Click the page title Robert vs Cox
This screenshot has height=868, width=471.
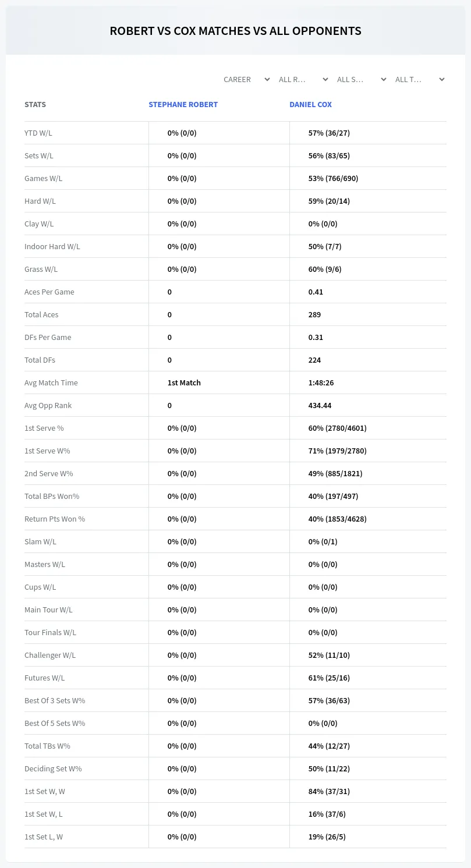pyautogui.click(x=235, y=31)
